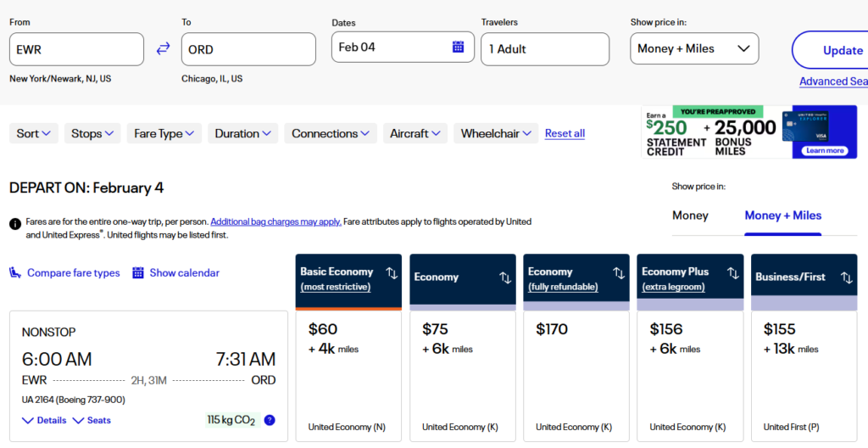Click Compare fare types link
The height and width of the screenshot is (448, 868).
click(74, 273)
